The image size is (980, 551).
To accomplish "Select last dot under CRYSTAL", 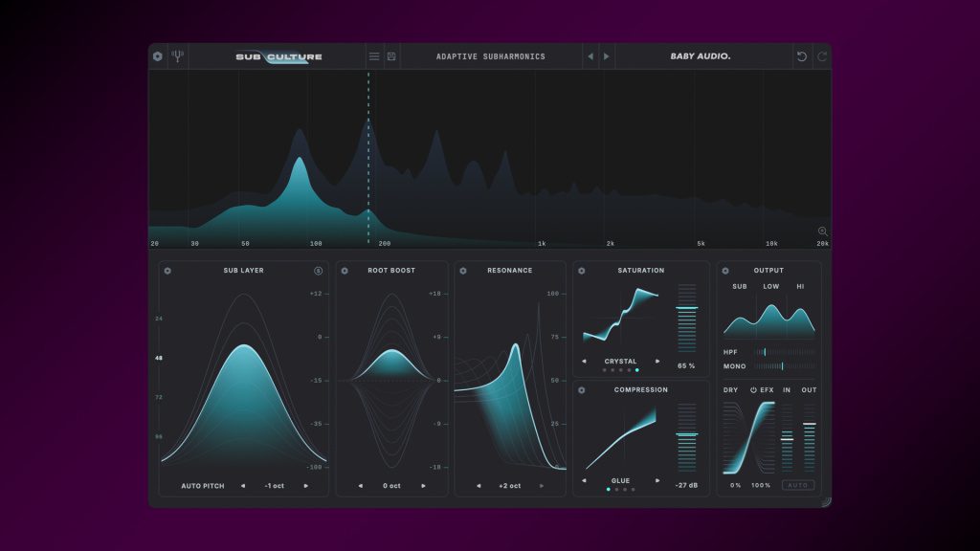I will click(x=636, y=370).
